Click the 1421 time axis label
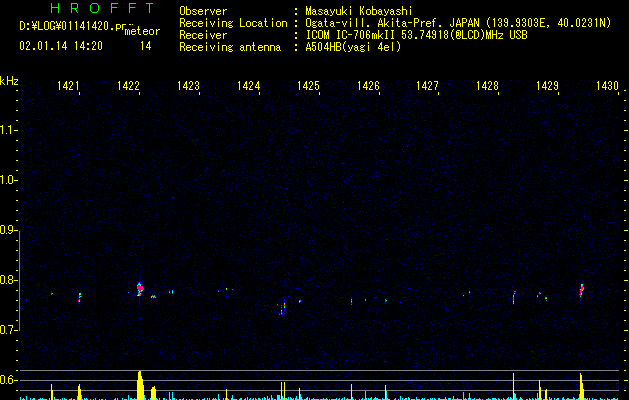This screenshot has height=400, width=629. (68, 85)
